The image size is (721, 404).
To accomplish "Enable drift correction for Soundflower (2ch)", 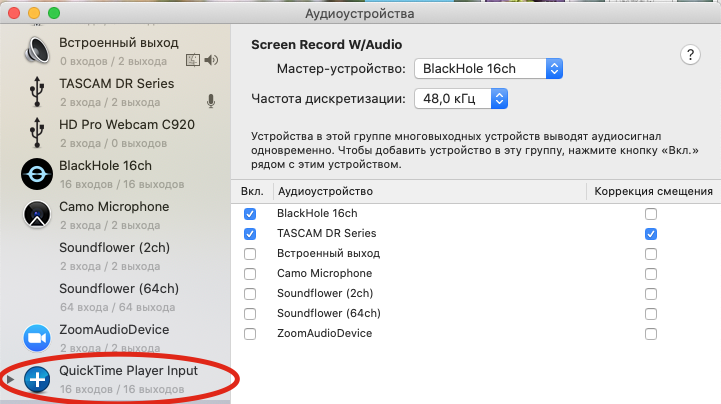I will tap(651, 294).
